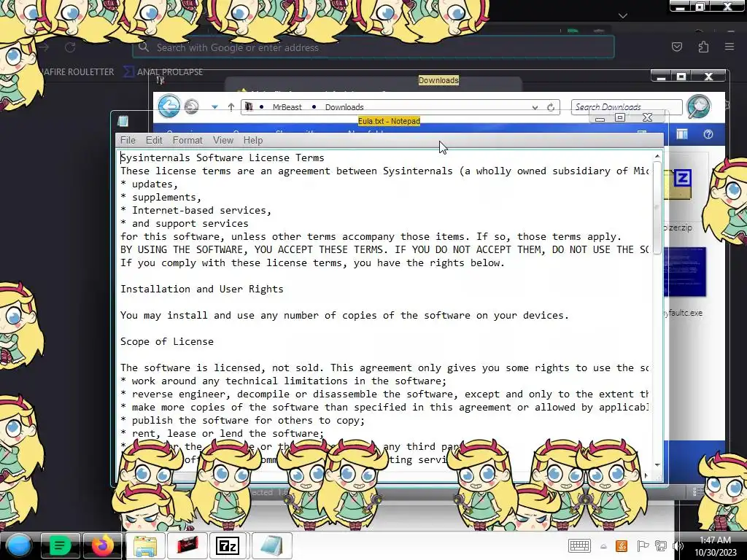747x560 pixels.
Task: Open Action Center flag icon
Action: 642,546
